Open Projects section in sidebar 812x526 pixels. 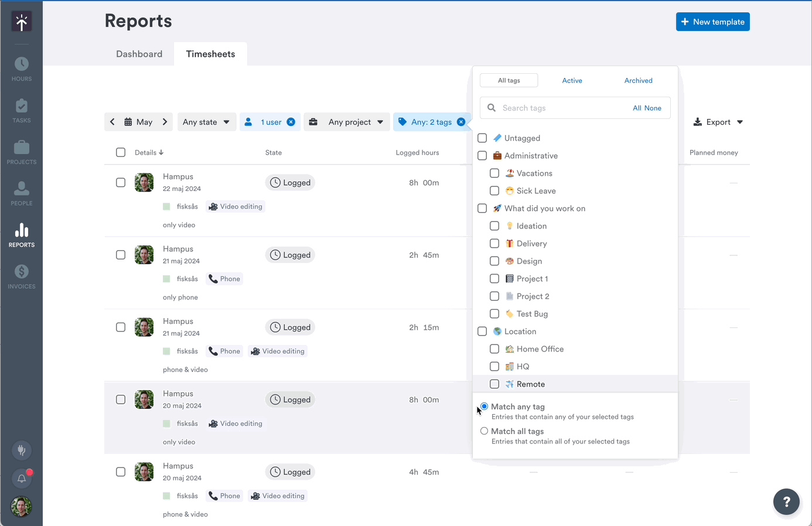click(22, 152)
